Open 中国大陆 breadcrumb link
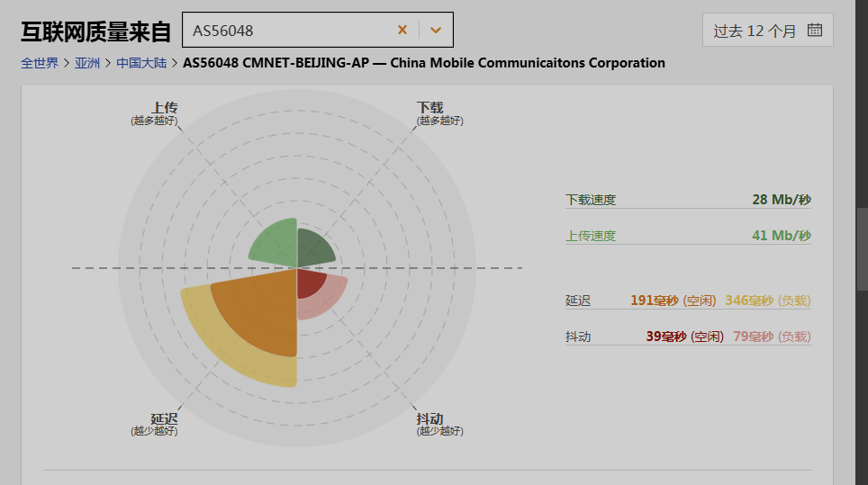This screenshot has width=868, height=485. (x=135, y=63)
